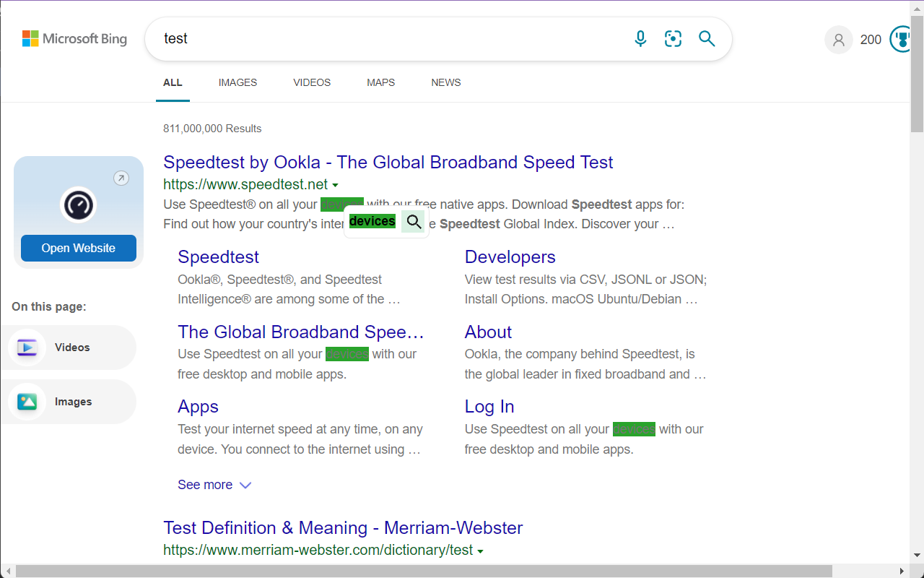The height and width of the screenshot is (578, 924).
Task: Click the Speedtest gauge app icon
Action: coord(78,205)
